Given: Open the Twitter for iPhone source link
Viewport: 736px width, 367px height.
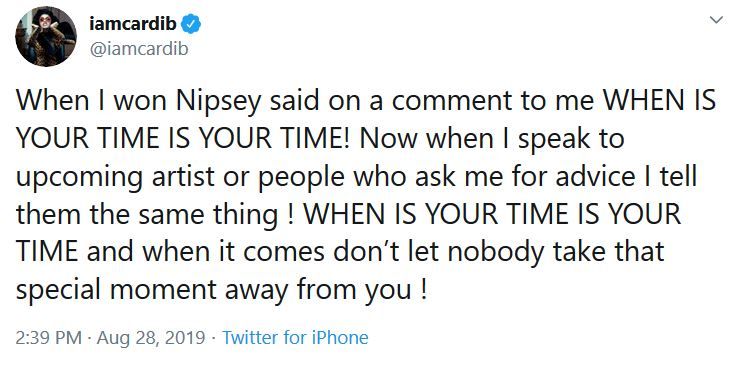Looking at the screenshot, I should [x=295, y=337].
